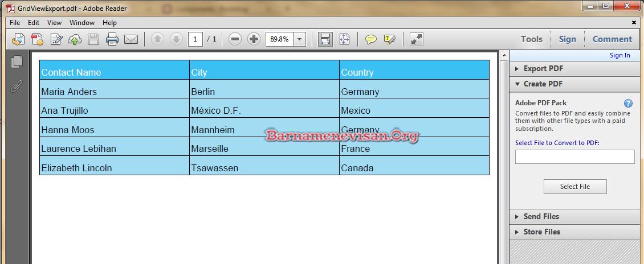Open the zoom percentage dropdown arrow
644x264 pixels.
[x=299, y=39]
